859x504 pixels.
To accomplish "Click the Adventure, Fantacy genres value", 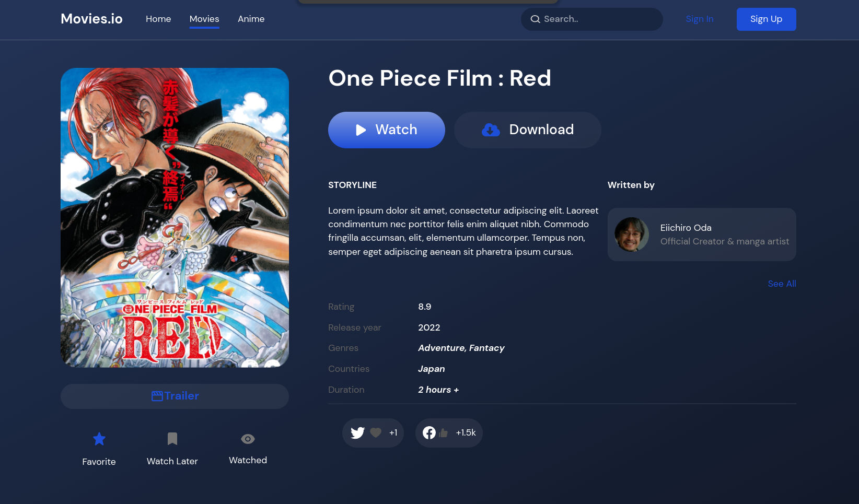I will pyautogui.click(x=461, y=348).
